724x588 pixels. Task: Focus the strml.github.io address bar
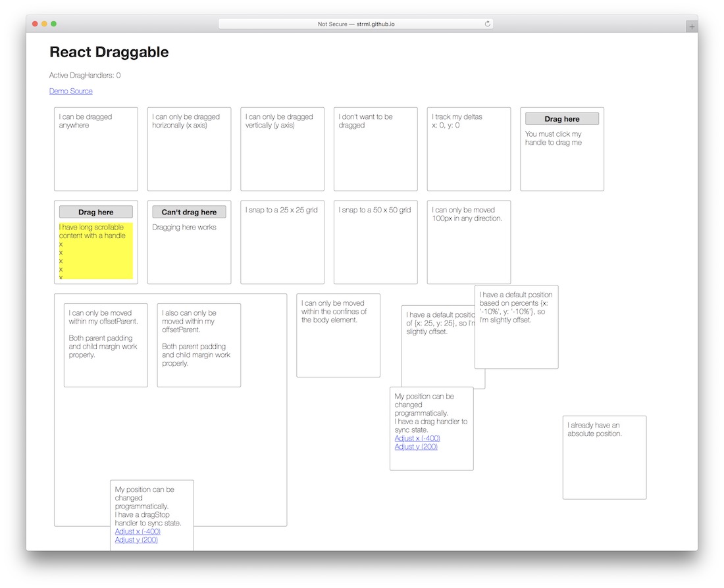click(355, 24)
